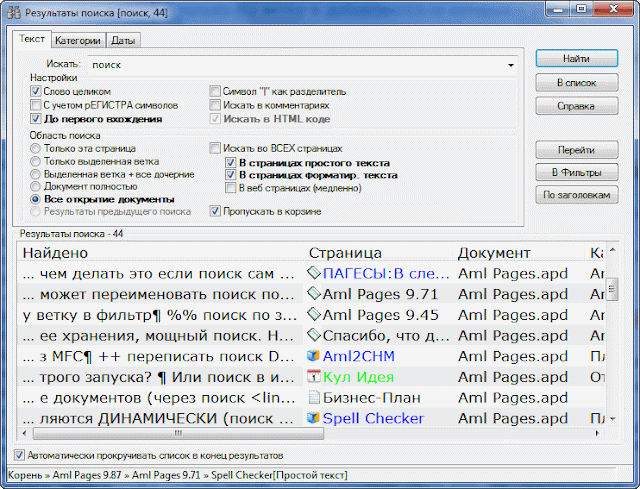The width and height of the screenshot is (640, 489).
Task: Click the tag icon beside Aml Pages 9.71
Action: pyautogui.click(x=313, y=293)
